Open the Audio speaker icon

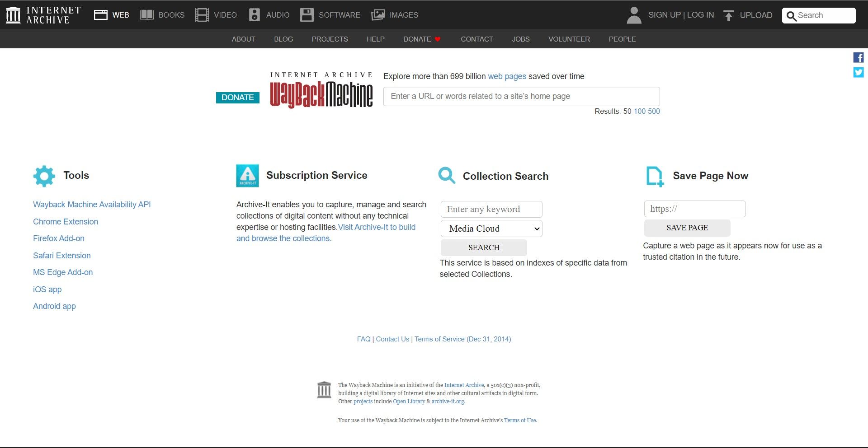[x=255, y=15]
